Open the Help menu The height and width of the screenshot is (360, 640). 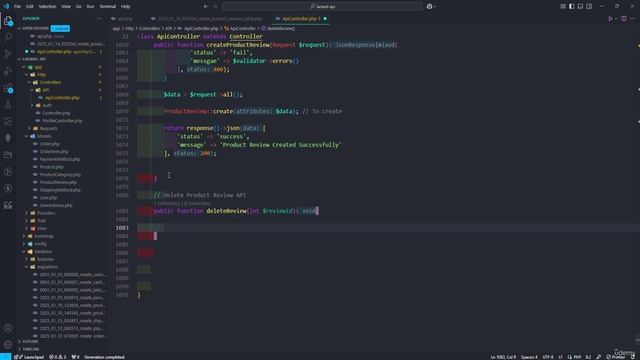click(x=125, y=7)
